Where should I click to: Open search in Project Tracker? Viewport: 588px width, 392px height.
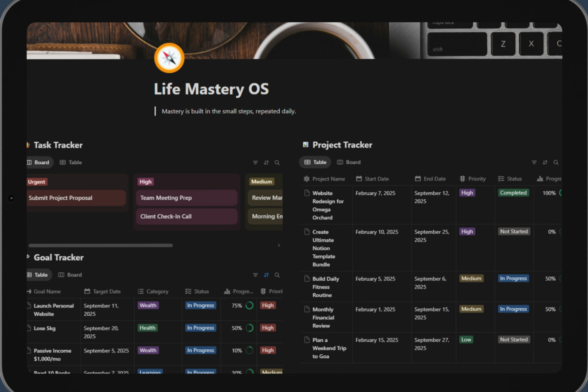pyautogui.click(x=556, y=162)
